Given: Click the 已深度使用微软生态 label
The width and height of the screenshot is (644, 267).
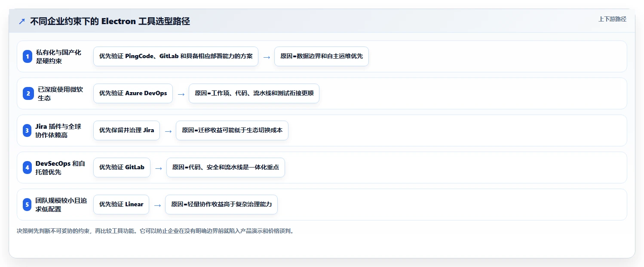Looking at the screenshot, I should [60, 93].
